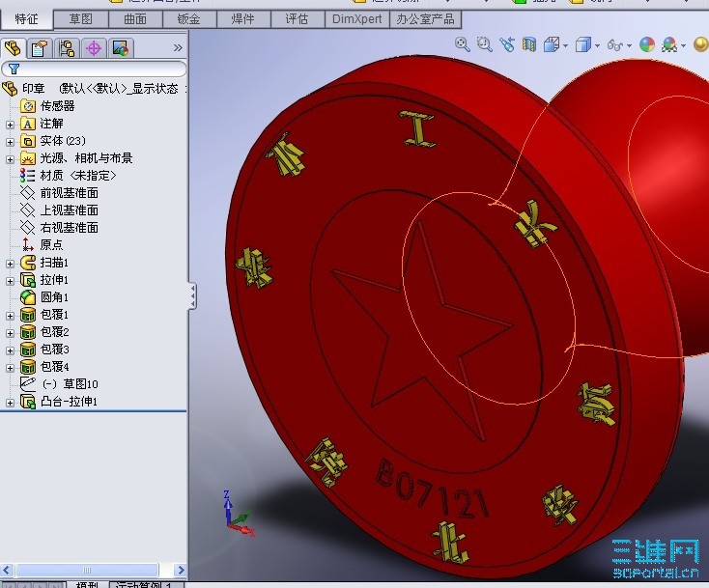This screenshot has height=588, width=709.
Task: Expand the 扫描1 feature node
Action: pos(10,264)
